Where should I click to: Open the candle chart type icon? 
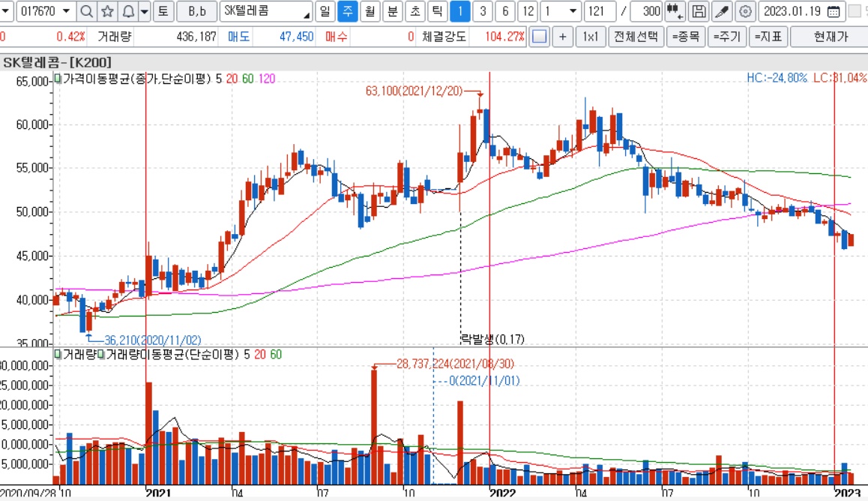pyautogui.click(x=675, y=11)
